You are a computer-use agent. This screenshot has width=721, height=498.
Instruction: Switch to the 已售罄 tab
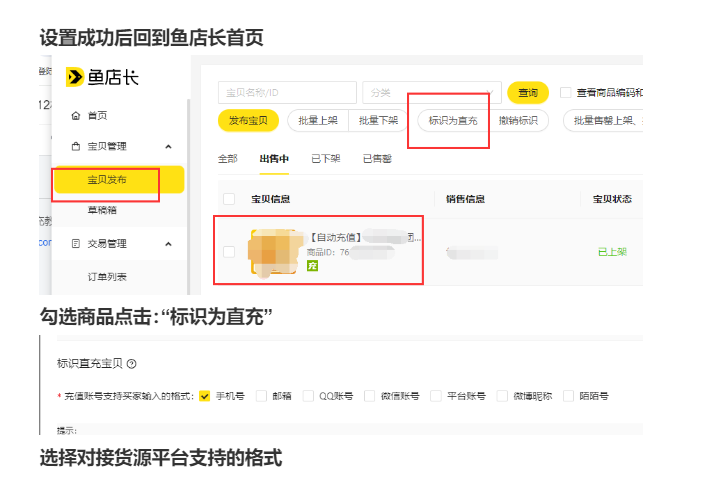pyautogui.click(x=377, y=159)
